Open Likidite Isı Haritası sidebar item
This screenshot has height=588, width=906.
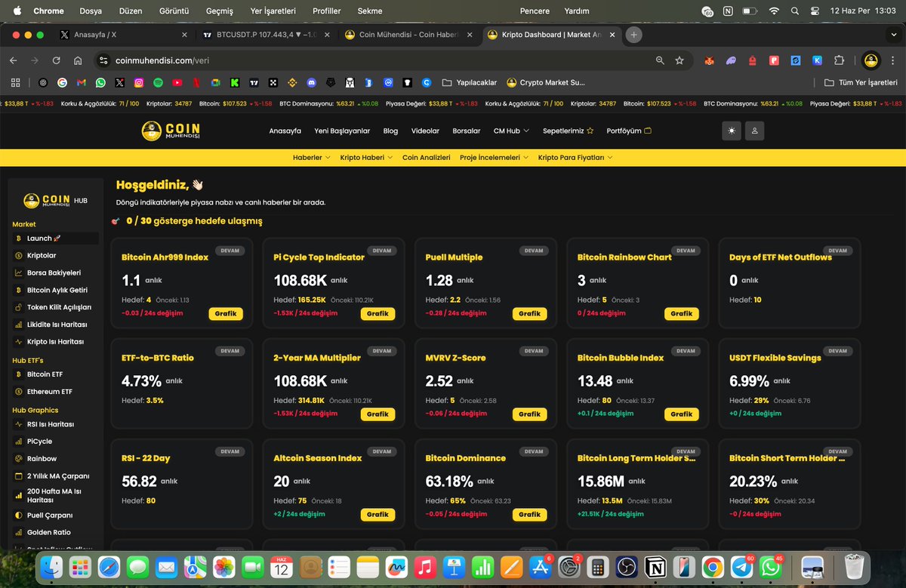[x=56, y=324]
